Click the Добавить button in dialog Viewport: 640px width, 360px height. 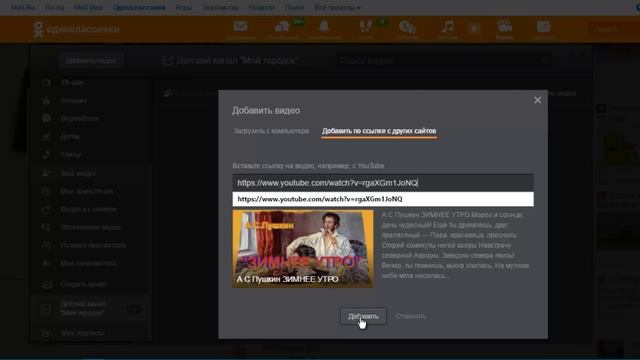point(363,316)
